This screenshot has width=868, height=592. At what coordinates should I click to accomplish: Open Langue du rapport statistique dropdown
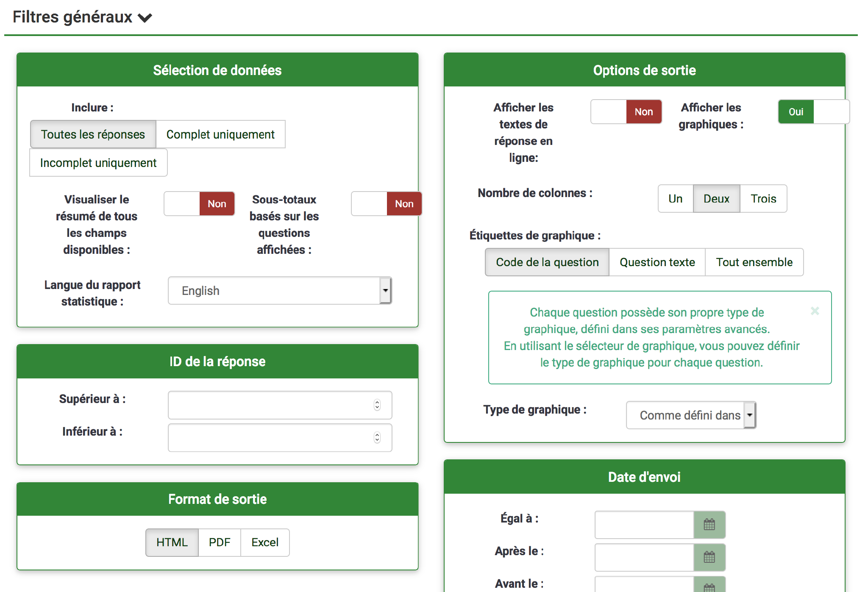280,291
